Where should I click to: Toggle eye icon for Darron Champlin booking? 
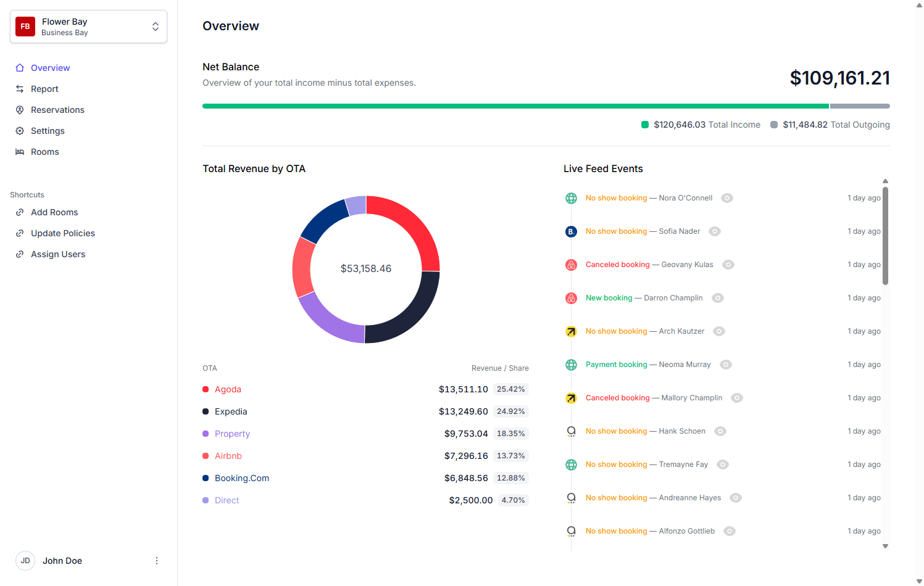point(717,298)
